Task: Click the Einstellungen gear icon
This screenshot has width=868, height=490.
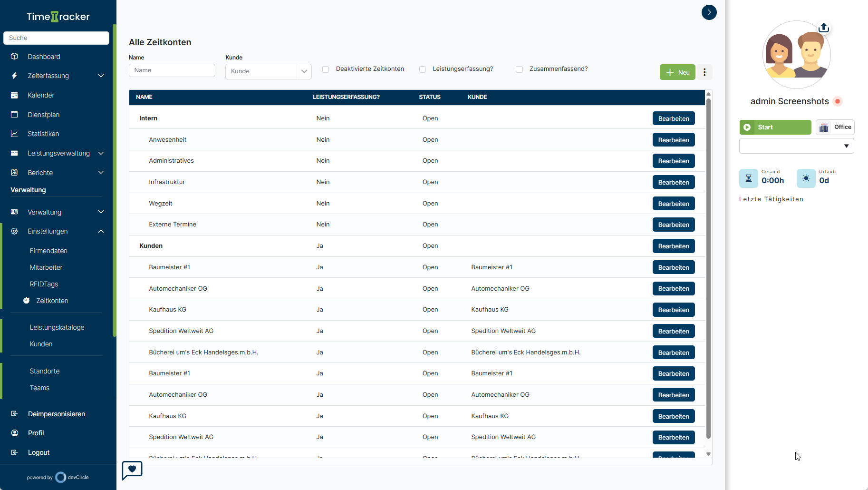Action: 14,231
